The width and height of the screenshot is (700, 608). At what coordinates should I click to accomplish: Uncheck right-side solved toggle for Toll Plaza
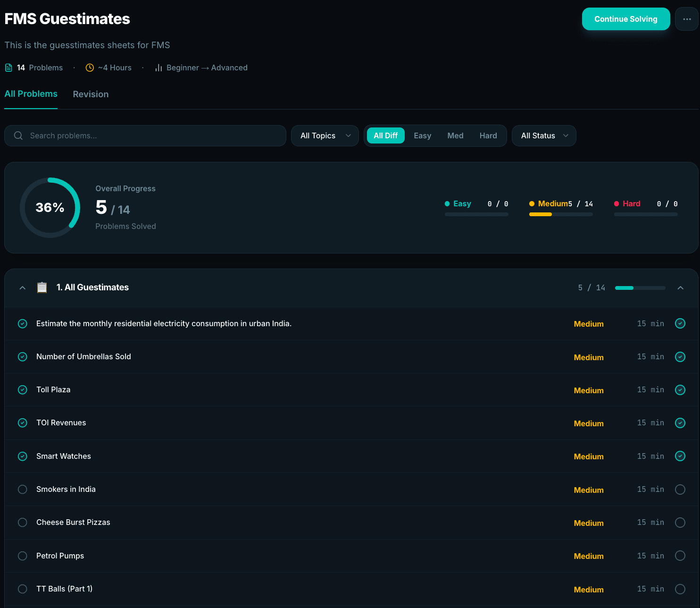[x=680, y=390]
